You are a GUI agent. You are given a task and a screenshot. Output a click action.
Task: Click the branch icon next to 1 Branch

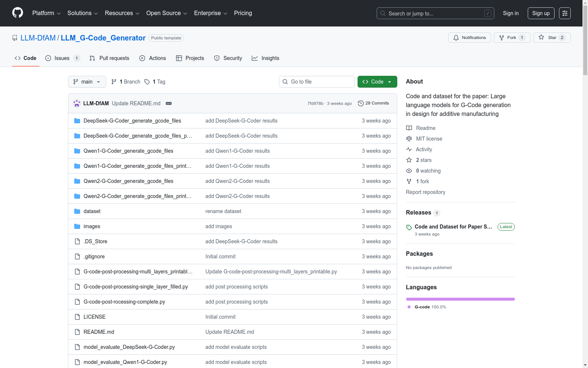click(114, 82)
